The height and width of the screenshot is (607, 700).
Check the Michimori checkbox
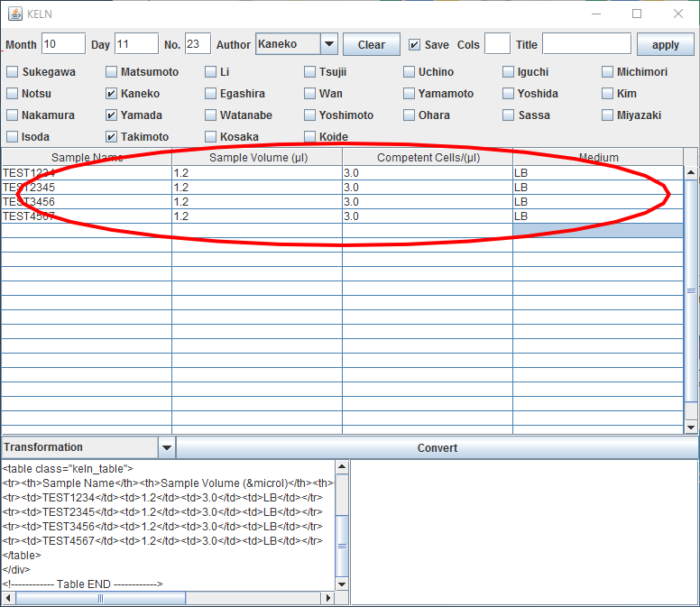[608, 72]
